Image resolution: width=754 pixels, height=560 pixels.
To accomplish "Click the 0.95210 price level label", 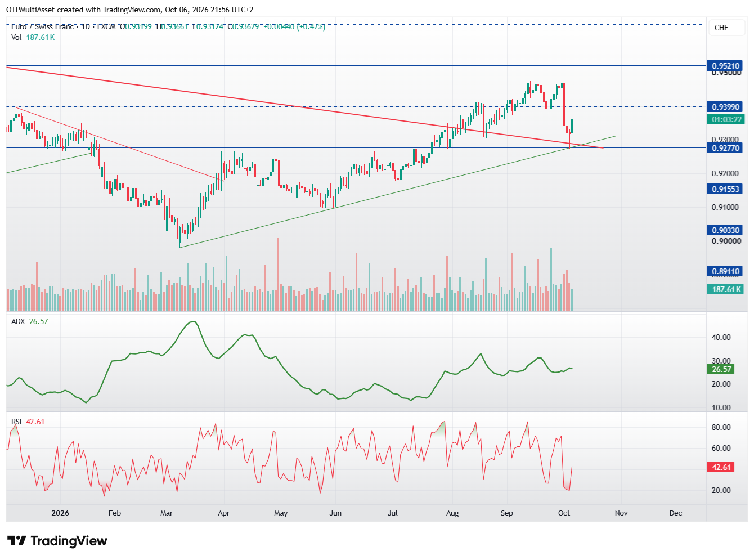I will [x=725, y=66].
